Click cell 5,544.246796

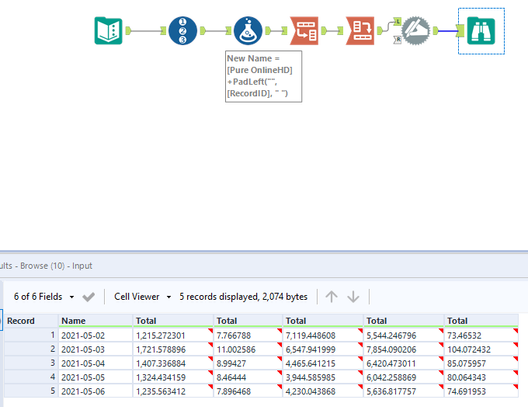coord(404,335)
